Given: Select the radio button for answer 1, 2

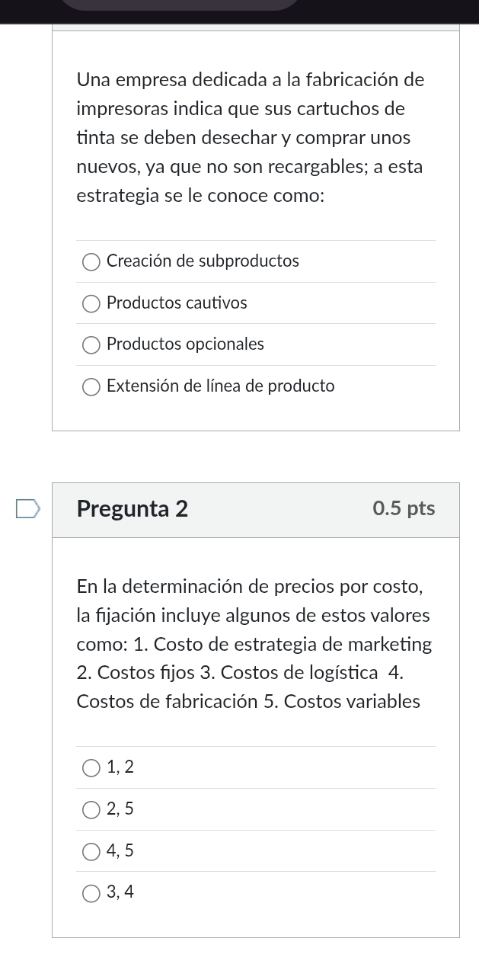Looking at the screenshot, I should pos(91,768).
